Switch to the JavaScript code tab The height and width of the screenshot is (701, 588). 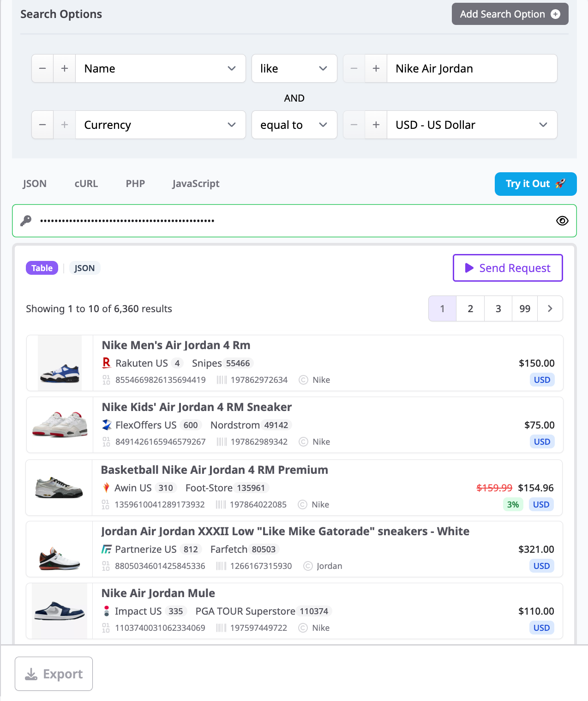[x=196, y=184]
